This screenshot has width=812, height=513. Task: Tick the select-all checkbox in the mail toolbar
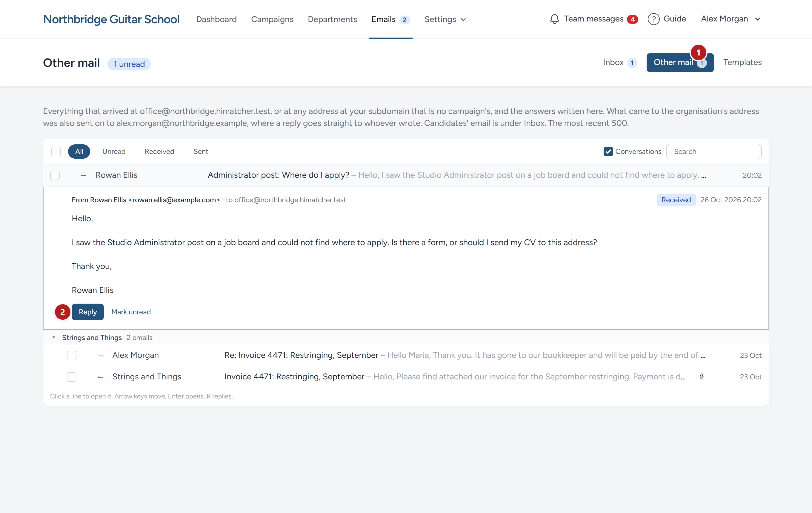(56, 152)
